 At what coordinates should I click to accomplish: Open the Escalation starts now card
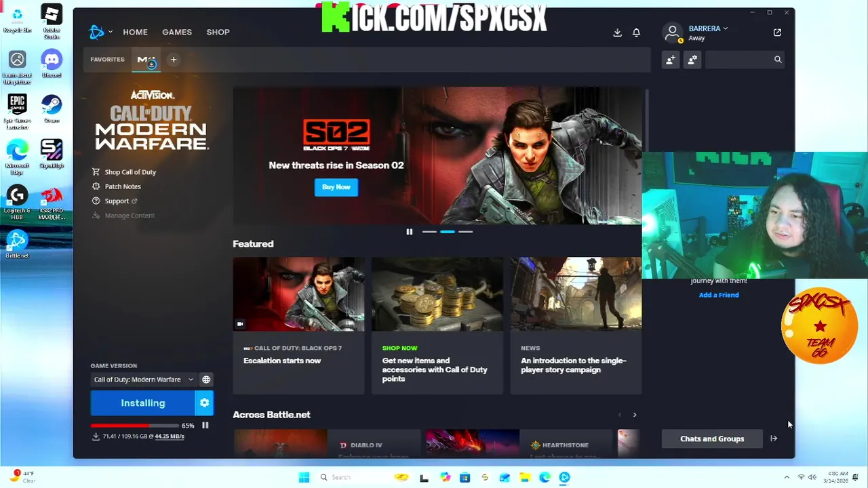pos(298,325)
